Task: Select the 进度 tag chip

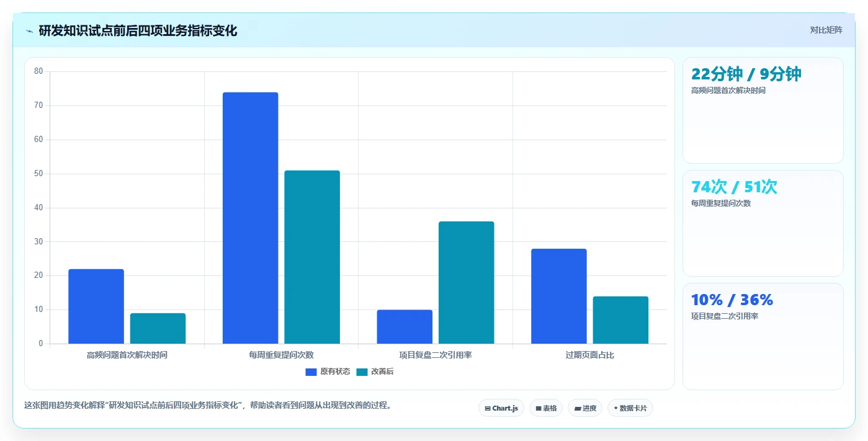Action: pyautogui.click(x=585, y=408)
